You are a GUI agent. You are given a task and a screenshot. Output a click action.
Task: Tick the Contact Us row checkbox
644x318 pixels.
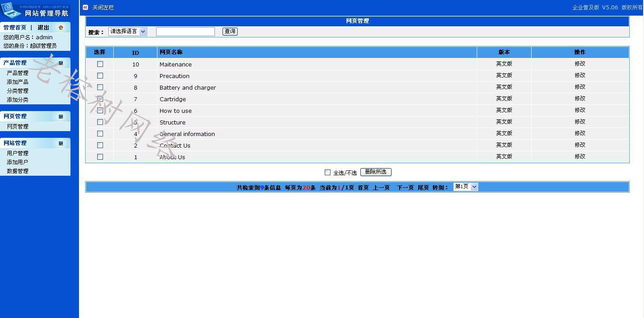[x=100, y=145]
